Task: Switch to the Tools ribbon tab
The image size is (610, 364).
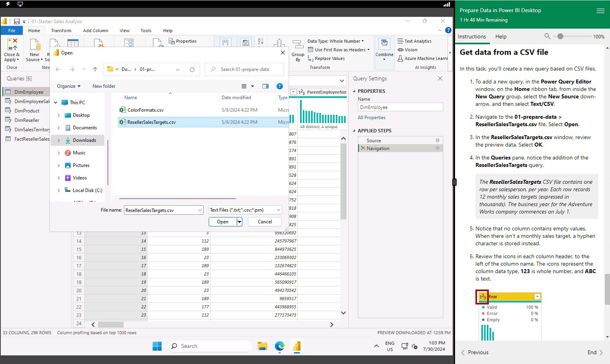Action: click(146, 31)
